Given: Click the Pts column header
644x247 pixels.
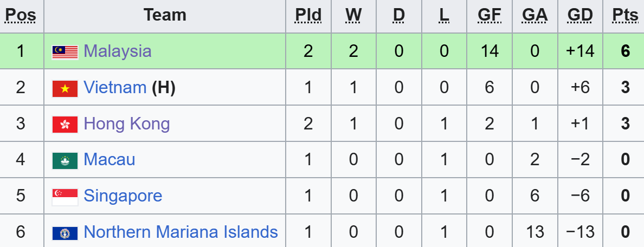Looking at the screenshot, I should (x=625, y=15).
